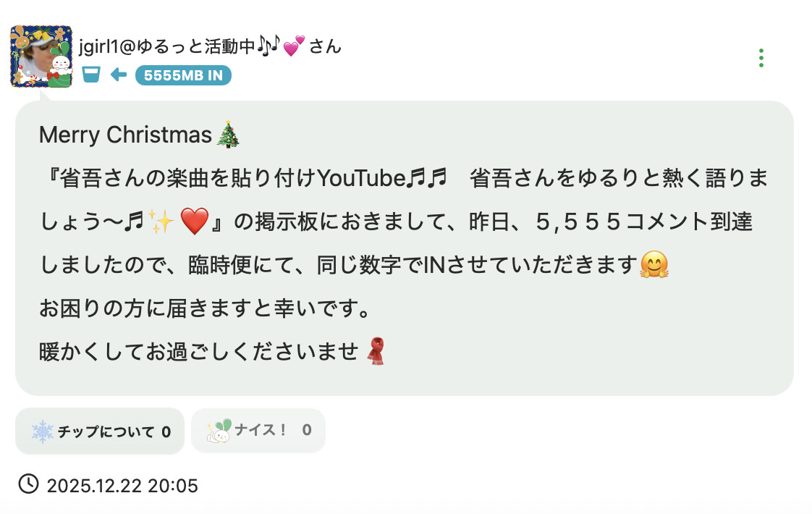This screenshot has height=514, width=812.
Task: Click the sparkles emoji in message
Action: 161,222
